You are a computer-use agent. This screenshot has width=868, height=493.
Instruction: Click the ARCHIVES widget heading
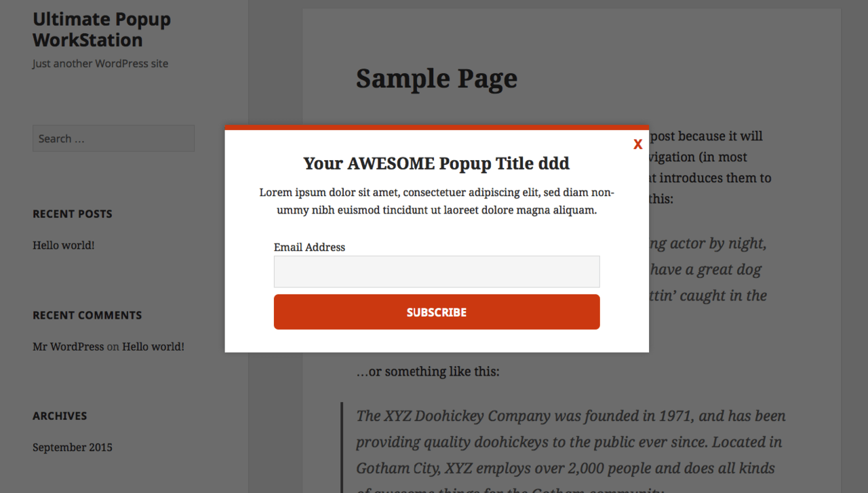pyautogui.click(x=60, y=416)
